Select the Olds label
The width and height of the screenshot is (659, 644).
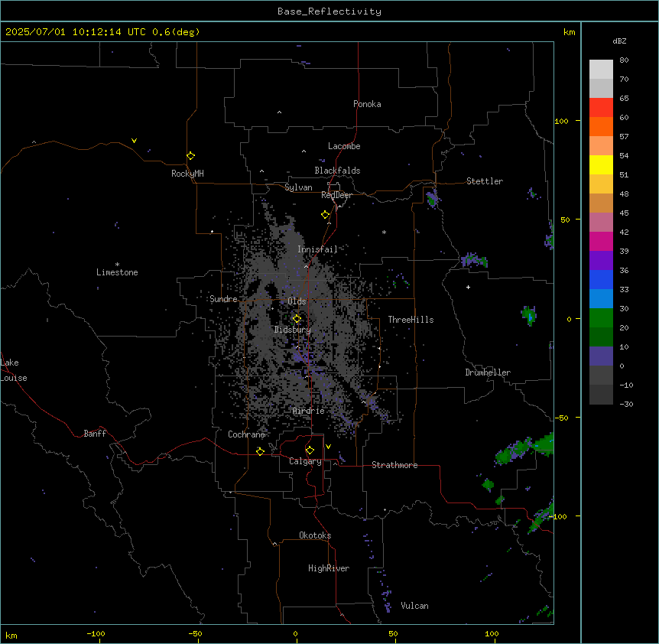coord(297,301)
